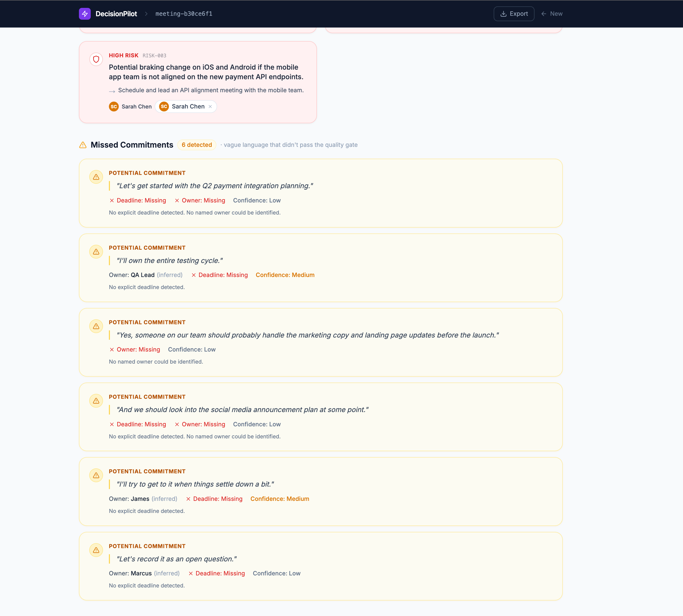This screenshot has height=616, width=683.
Task: Click the RISK-003 identifier label
Action: [x=154, y=56]
